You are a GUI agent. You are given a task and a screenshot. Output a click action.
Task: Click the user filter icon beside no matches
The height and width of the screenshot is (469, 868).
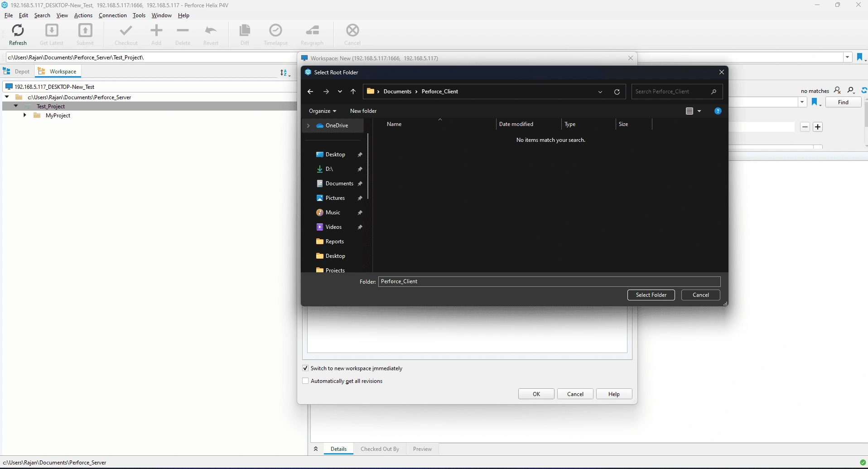[837, 91]
